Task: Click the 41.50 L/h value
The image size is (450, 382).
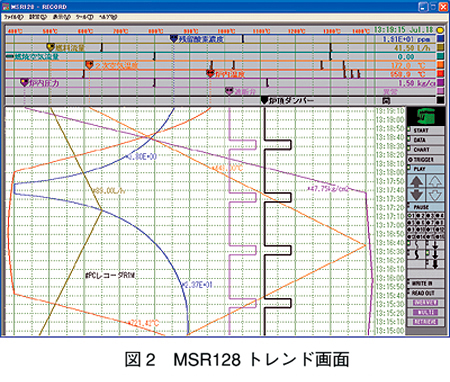Action: [x=413, y=48]
